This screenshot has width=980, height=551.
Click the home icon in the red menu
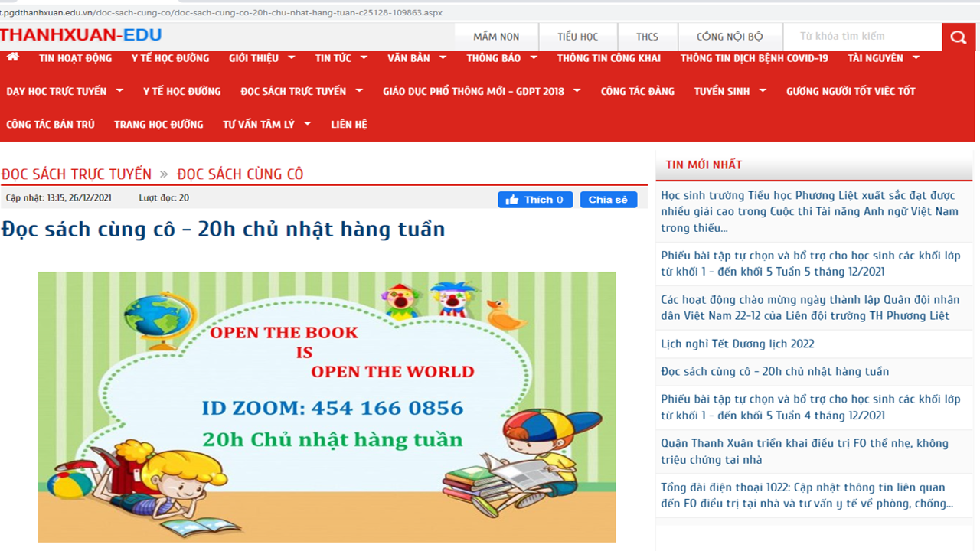click(x=13, y=57)
